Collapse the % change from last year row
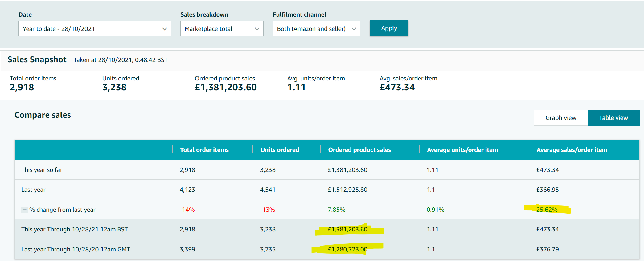644x261 pixels. 24,210
